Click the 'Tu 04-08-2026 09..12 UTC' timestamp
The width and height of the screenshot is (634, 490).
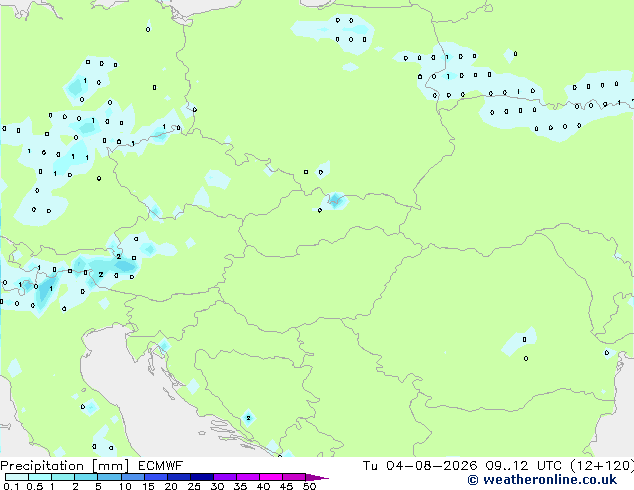(464, 466)
